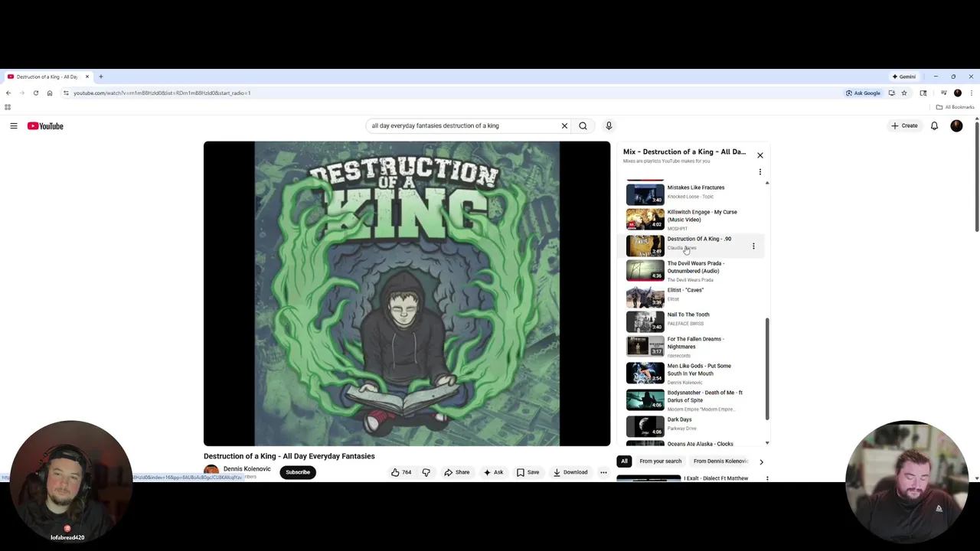
Task: Close the Destruction of a King tab
Action: coord(87,77)
